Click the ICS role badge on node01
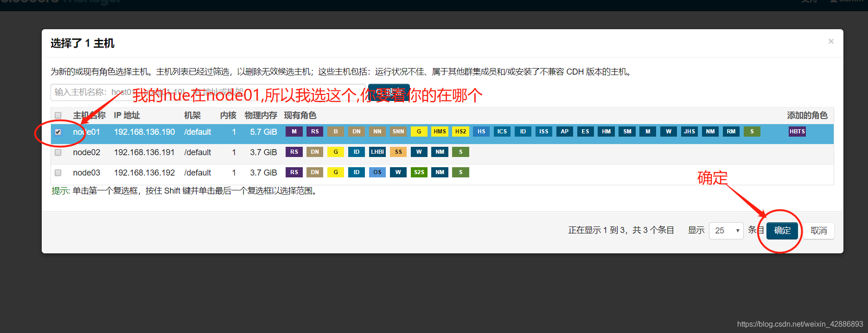The width and height of the screenshot is (868, 333). coord(502,132)
